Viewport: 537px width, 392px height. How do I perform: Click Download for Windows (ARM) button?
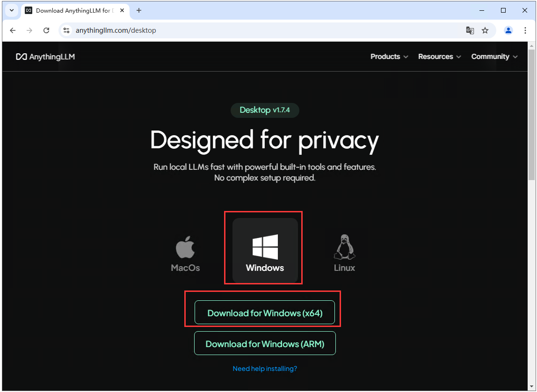pos(265,343)
